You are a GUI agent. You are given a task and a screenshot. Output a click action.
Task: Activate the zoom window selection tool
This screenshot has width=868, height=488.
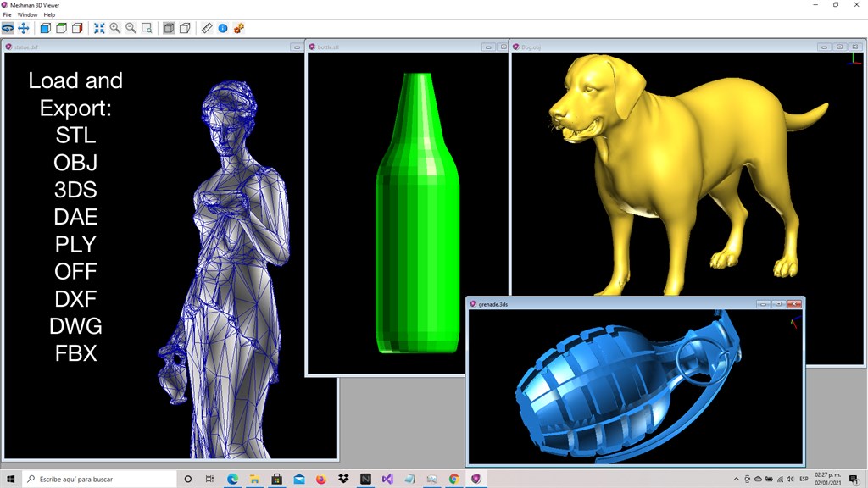point(146,28)
